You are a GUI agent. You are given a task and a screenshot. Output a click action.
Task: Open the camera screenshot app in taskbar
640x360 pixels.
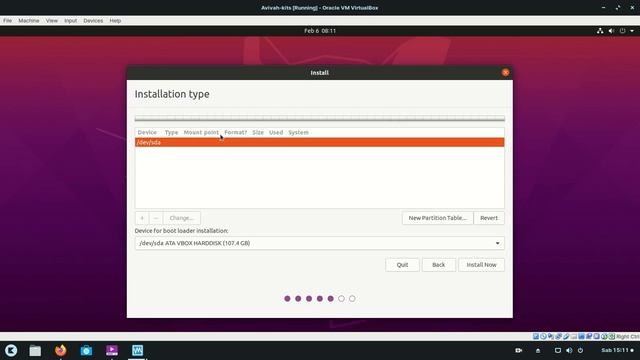(x=86, y=350)
